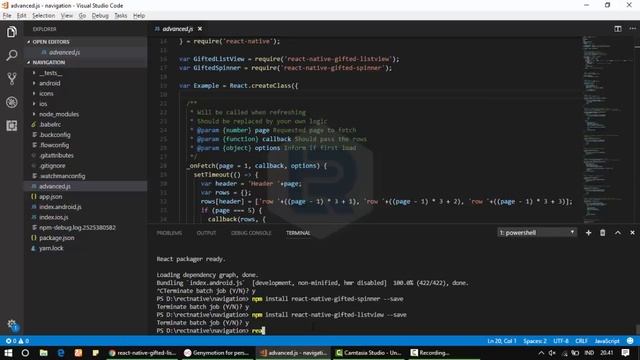Screen dimensions: 640x360
Task: Maximize the terminal panel
Action: pyautogui.click(x=618, y=233)
